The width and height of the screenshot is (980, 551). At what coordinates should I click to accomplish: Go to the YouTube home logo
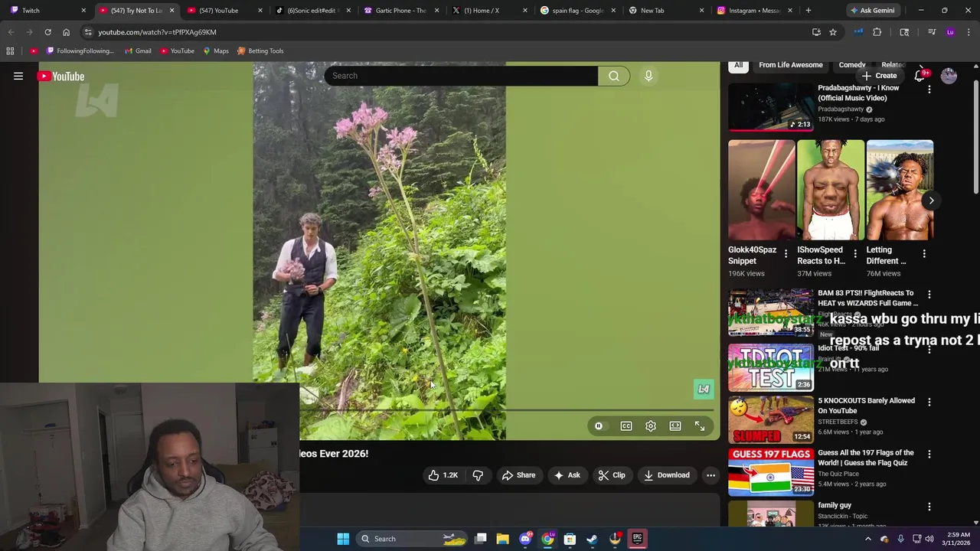pyautogui.click(x=61, y=76)
